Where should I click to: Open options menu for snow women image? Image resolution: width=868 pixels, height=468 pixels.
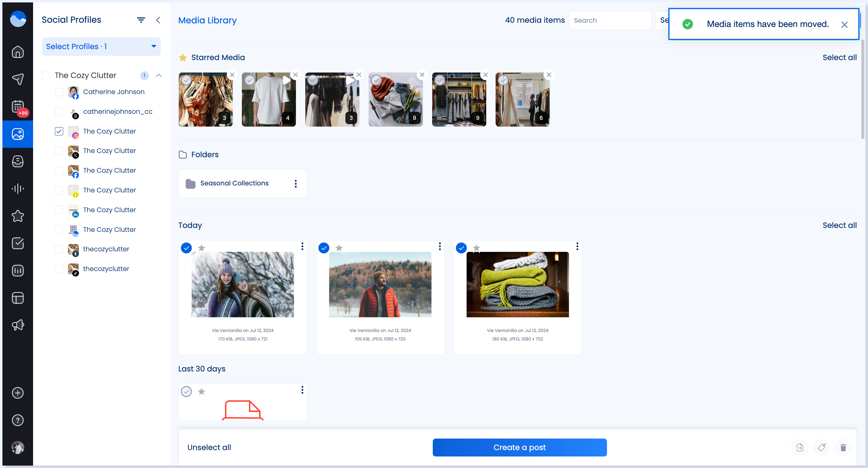[302, 246]
